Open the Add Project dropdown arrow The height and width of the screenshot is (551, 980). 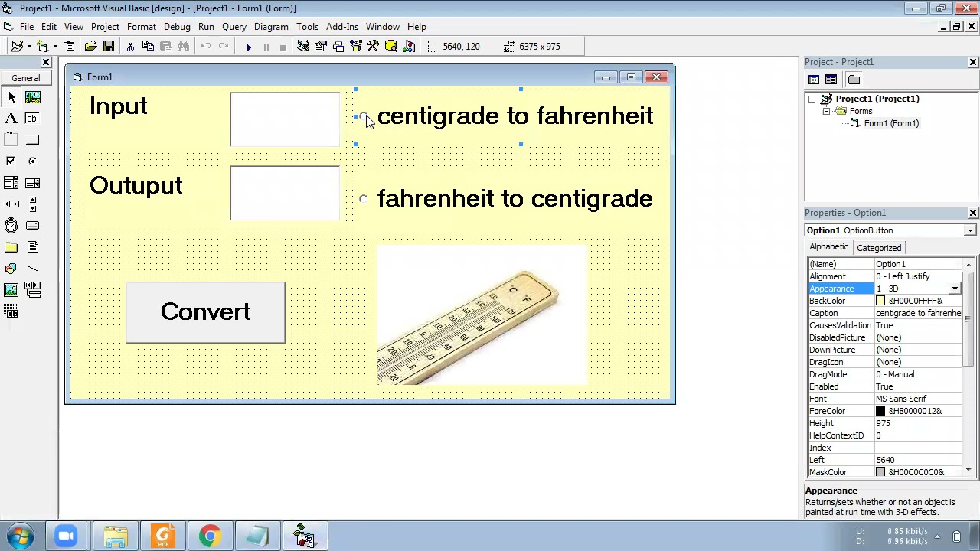pos(29,47)
